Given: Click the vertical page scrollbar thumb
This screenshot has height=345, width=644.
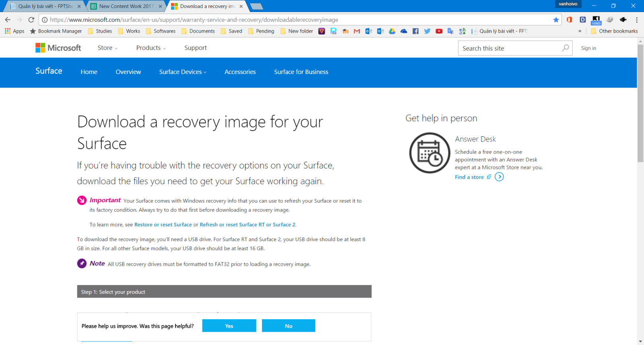Looking at the screenshot, I should (640, 103).
